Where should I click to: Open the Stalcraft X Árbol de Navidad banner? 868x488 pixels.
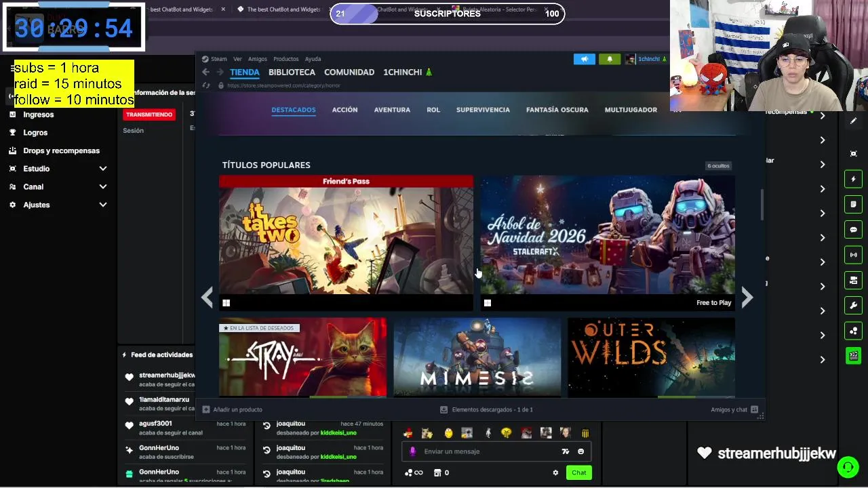608,243
